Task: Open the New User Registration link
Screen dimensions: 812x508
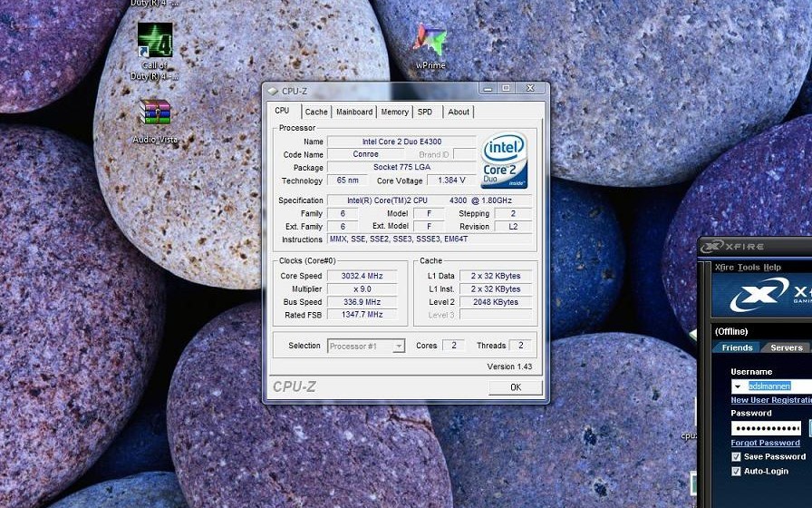Action: click(771, 400)
